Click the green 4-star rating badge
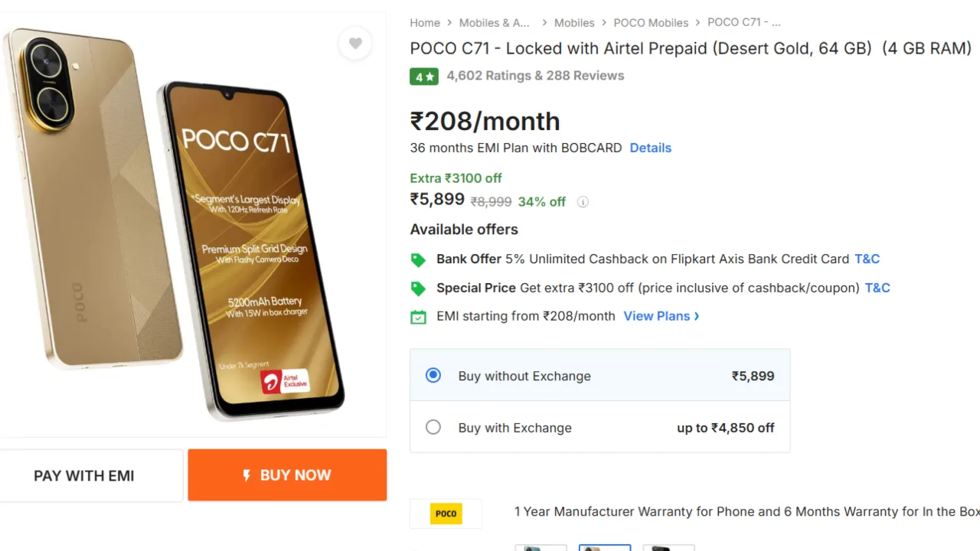The height and width of the screenshot is (551, 980). [x=424, y=76]
